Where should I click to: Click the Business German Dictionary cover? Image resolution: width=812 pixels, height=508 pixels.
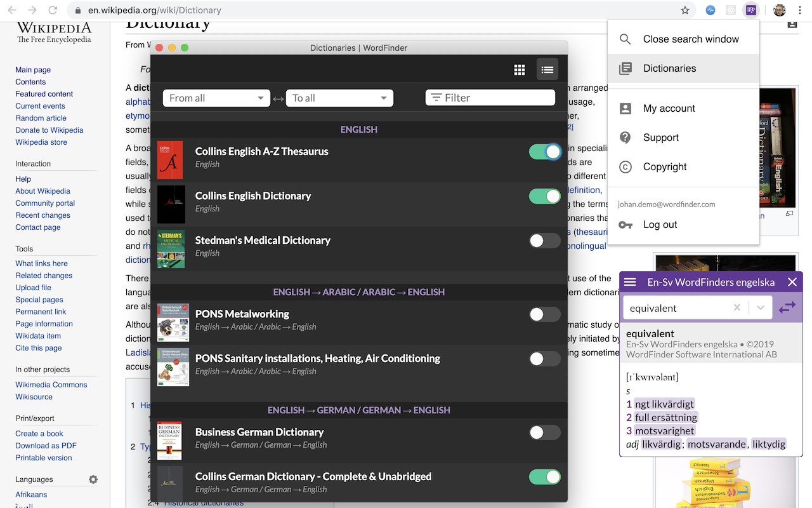coord(169,441)
